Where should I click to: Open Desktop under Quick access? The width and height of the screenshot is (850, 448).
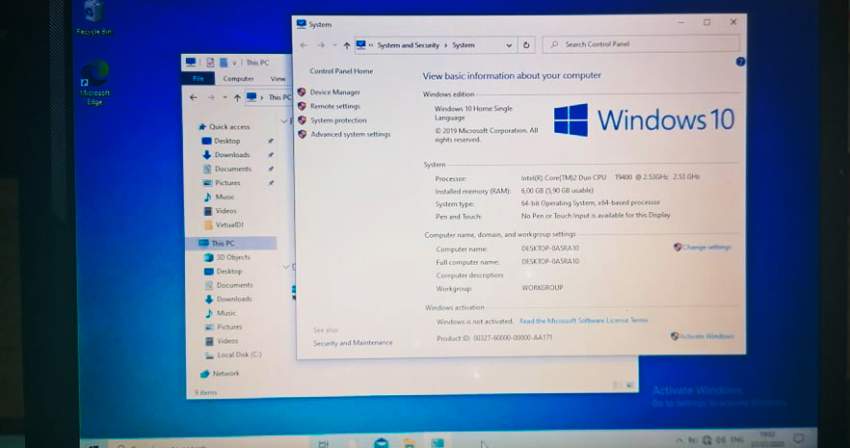(227, 141)
